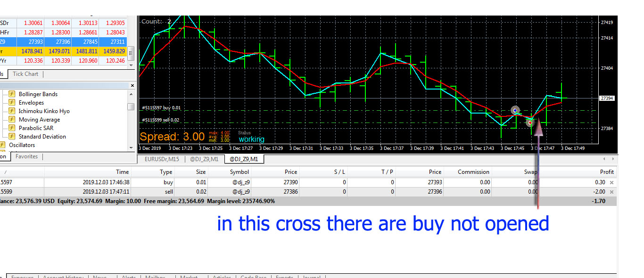Click the 27311 low value

click(x=117, y=42)
